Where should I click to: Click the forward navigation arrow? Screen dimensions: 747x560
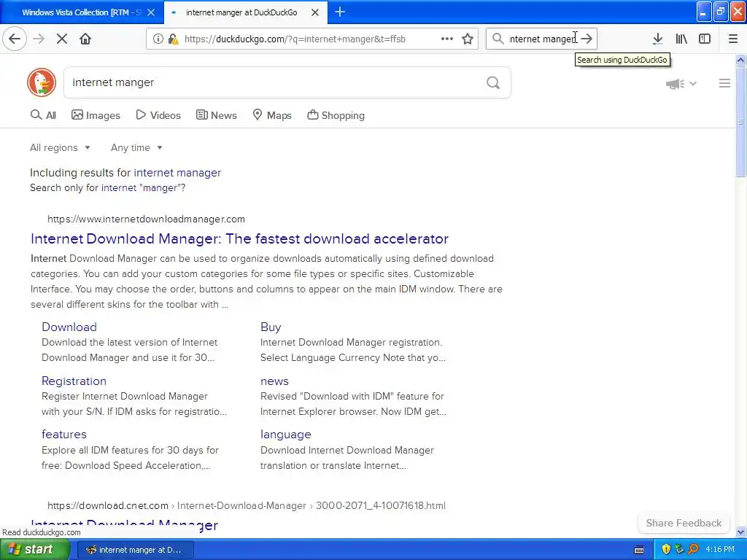point(39,39)
